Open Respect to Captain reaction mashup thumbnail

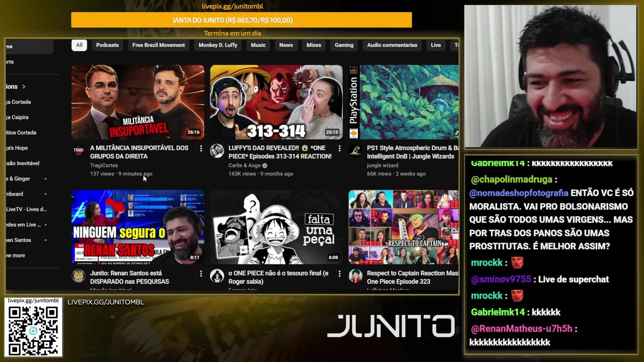tap(404, 227)
